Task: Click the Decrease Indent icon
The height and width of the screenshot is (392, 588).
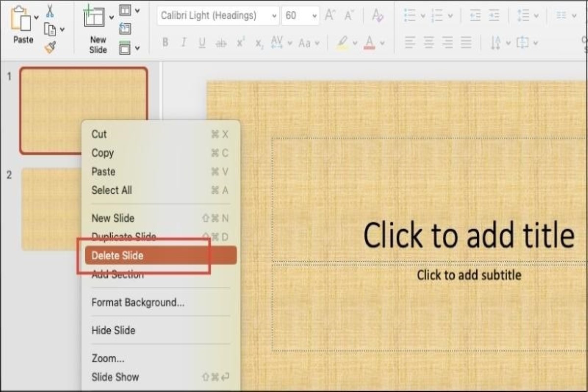Action: coord(475,16)
